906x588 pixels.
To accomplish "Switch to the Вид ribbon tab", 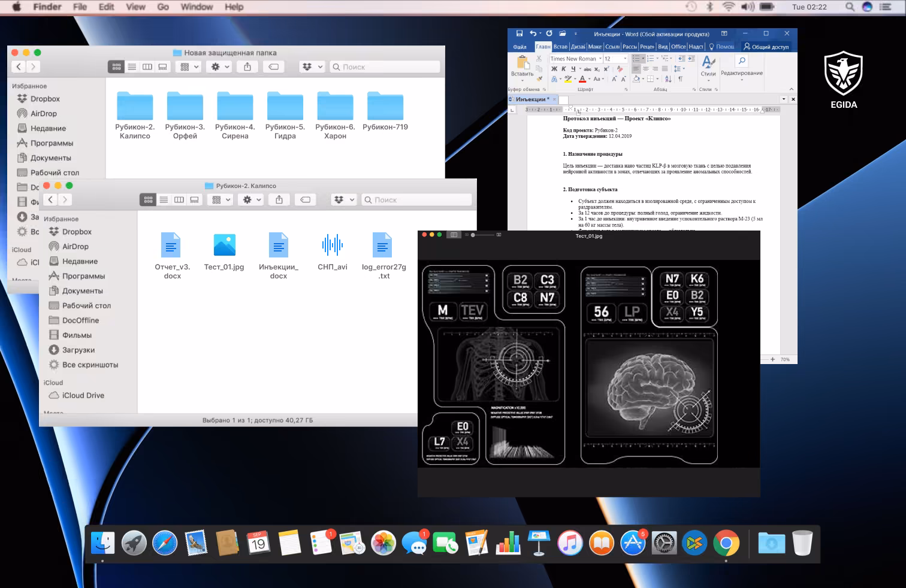I will click(663, 47).
